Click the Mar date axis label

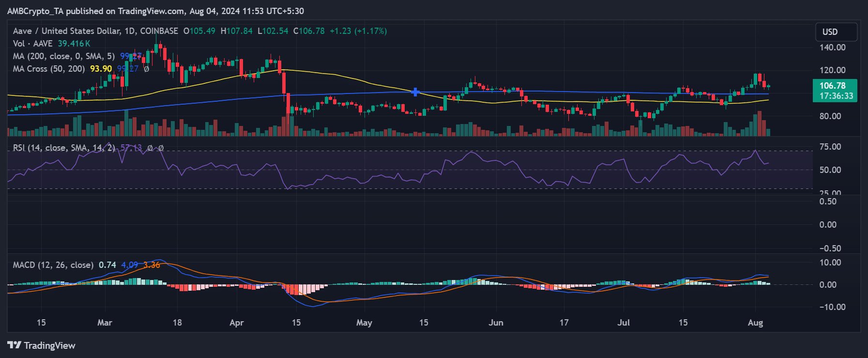pos(105,323)
